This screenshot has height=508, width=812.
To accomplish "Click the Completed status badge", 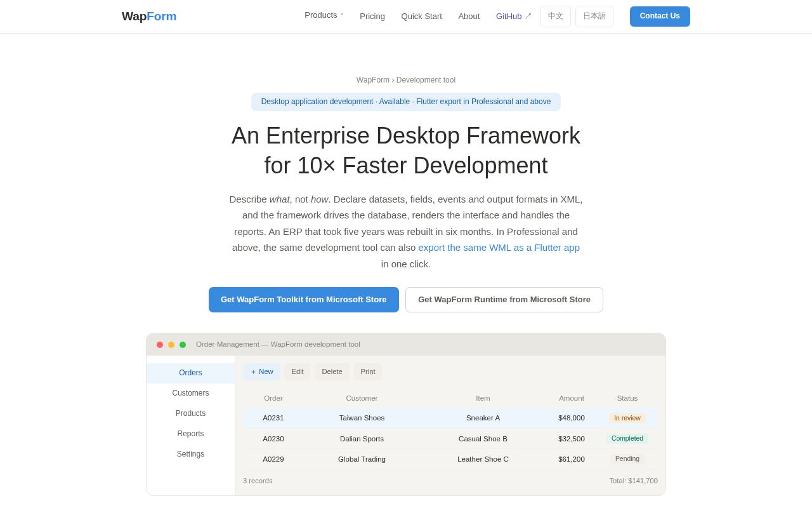I will (x=627, y=439).
